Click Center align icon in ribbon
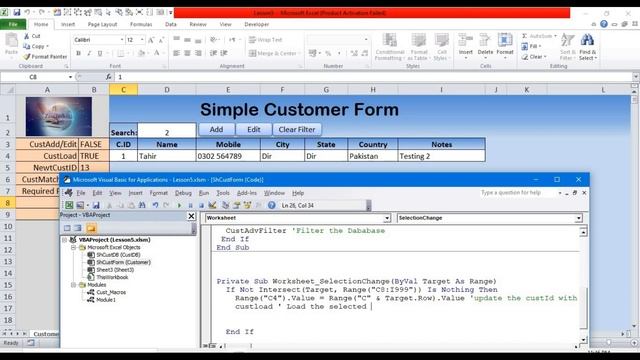Screen dimensions: 640x360 click(187, 53)
